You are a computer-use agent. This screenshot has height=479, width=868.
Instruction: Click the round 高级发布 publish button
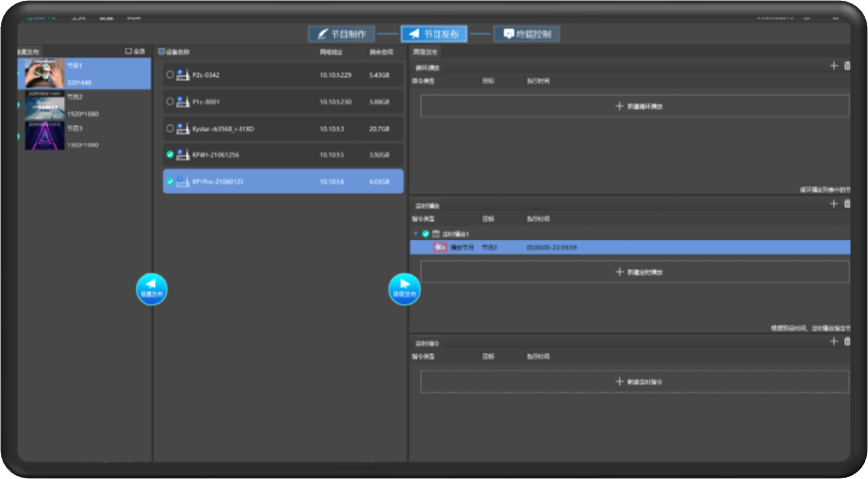pyautogui.click(x=404, y=288)
